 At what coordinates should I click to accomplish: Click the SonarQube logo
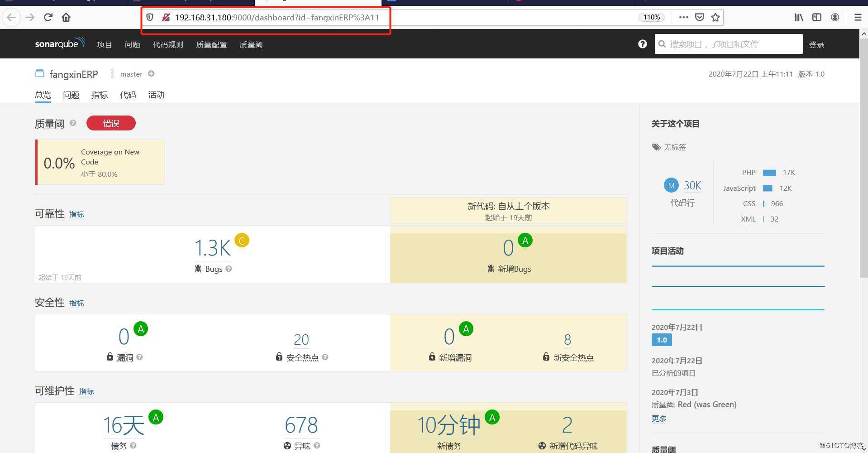60,43
